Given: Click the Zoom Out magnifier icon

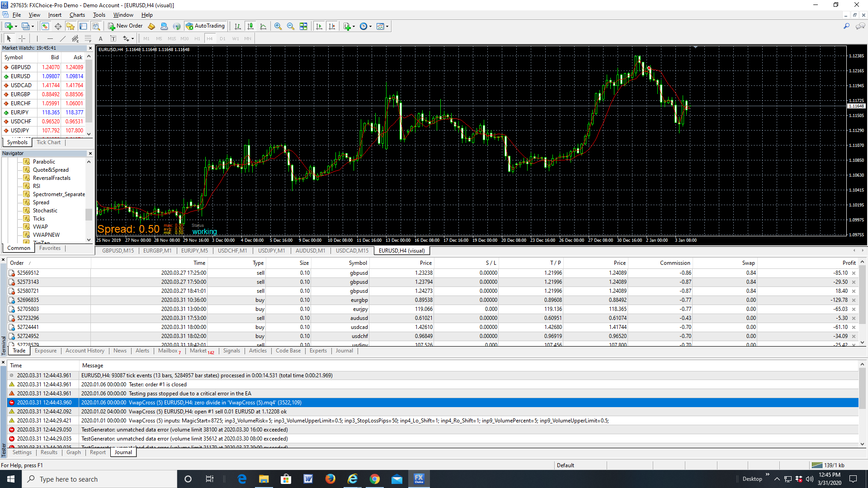Looking at the screenshot, I should [x=291, y=26].
